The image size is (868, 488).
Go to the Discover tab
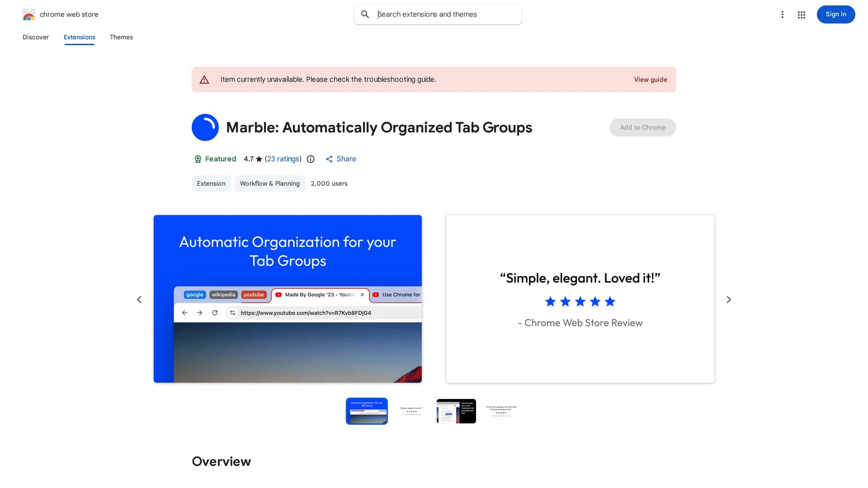[x=36, y=37]
